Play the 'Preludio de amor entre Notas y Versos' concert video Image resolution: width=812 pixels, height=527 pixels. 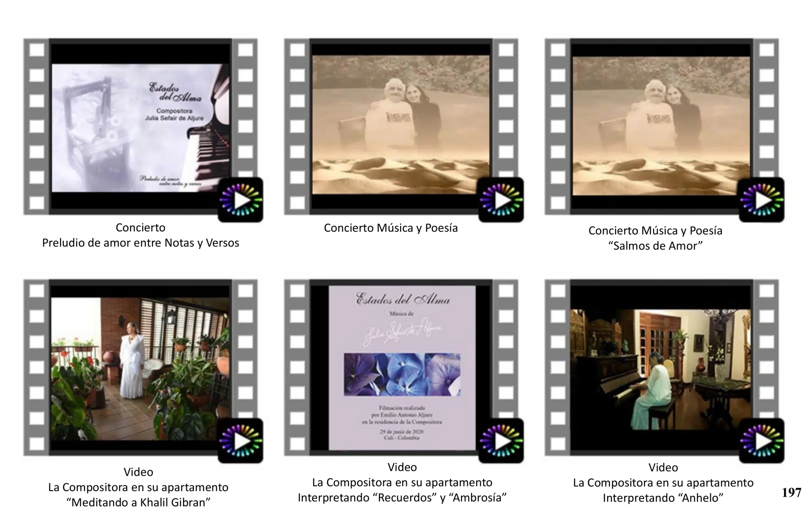point(241,200)
